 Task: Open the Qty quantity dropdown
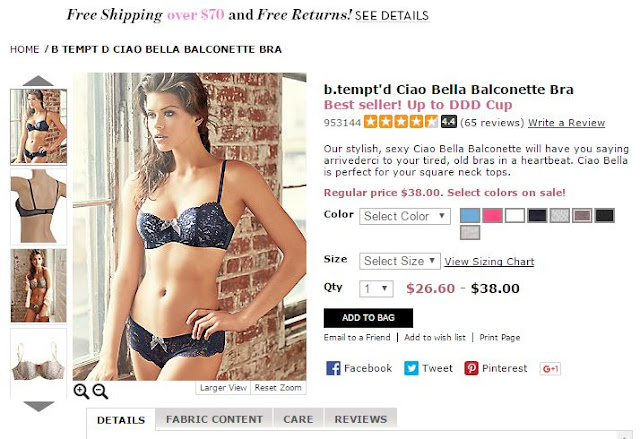tap(376, 289)
